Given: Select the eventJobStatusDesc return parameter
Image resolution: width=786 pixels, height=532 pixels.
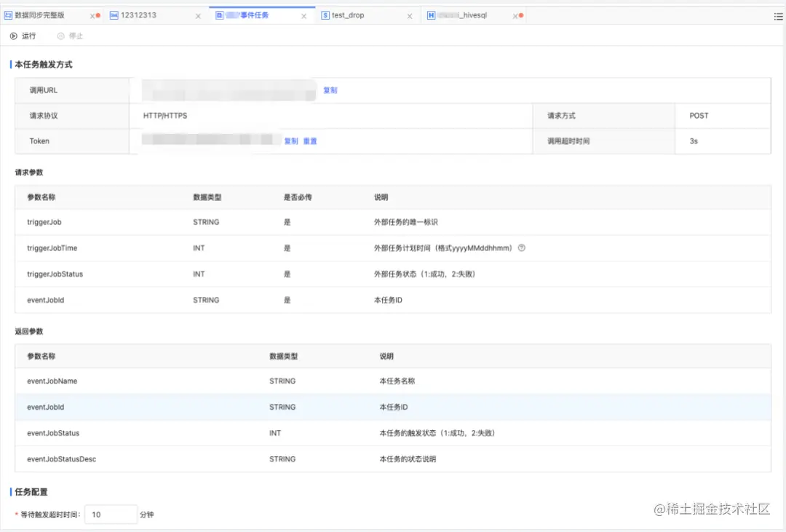Looking at the screenshot, I should 62,459.
